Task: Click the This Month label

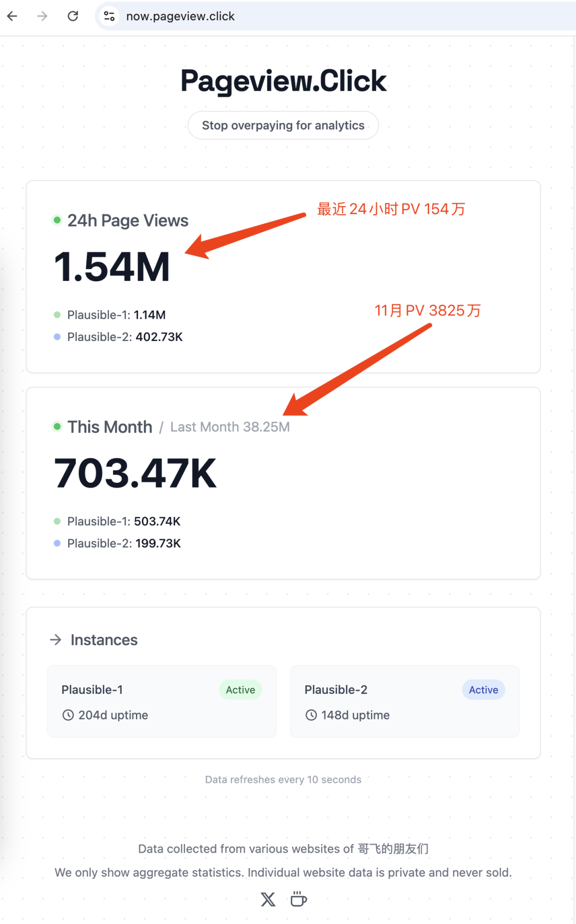Action: coord(110,427)
